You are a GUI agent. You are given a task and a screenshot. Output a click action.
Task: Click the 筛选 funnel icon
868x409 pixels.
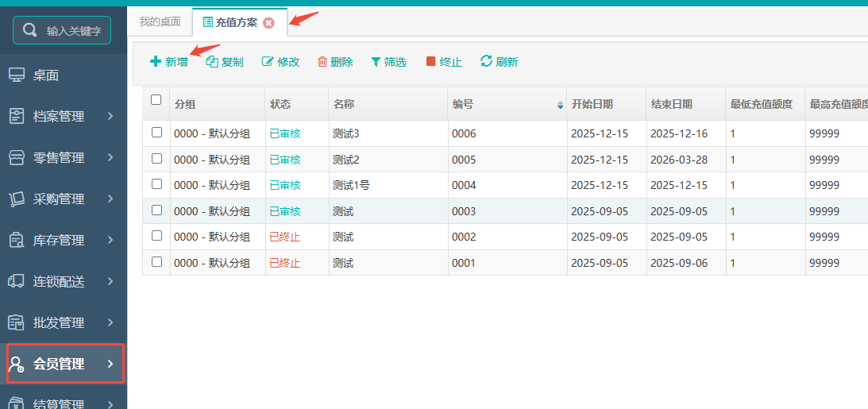(376, 61)
